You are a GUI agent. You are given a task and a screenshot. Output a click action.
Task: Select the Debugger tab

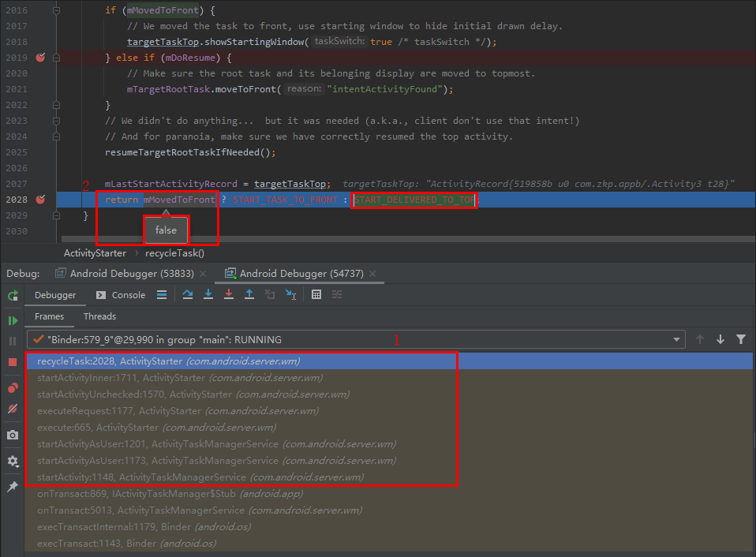(x=55, y=295)
